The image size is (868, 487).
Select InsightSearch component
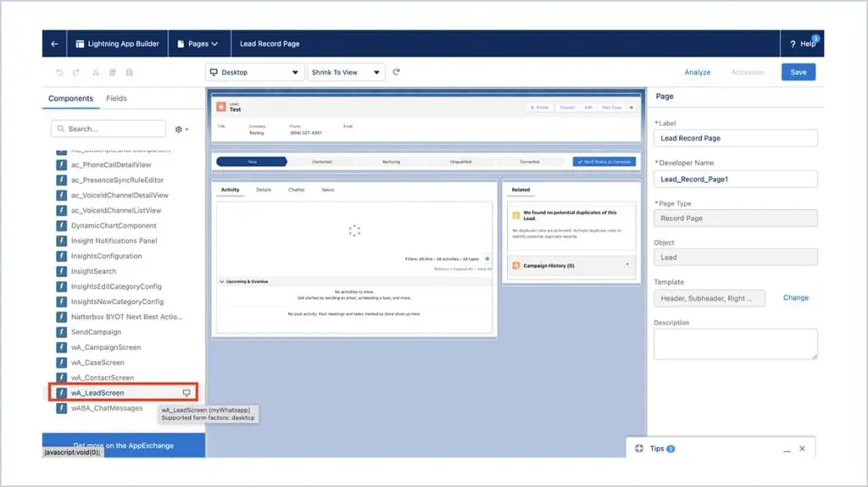[93, 271]
